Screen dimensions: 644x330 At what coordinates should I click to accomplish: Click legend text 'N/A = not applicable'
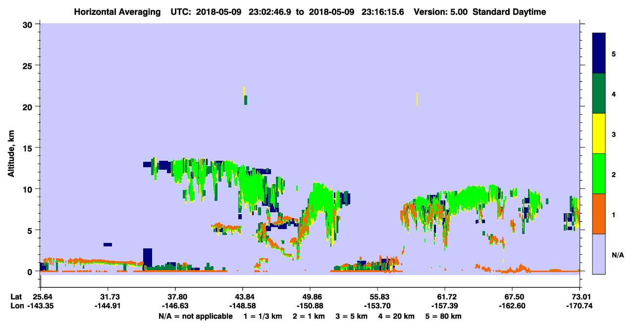point(196,316)
